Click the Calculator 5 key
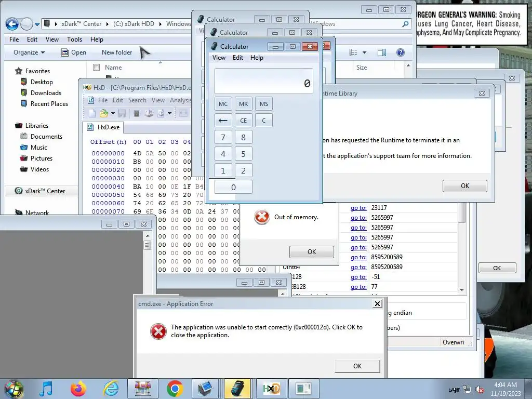Screen dimensions: 532x399 click(244, 154)
